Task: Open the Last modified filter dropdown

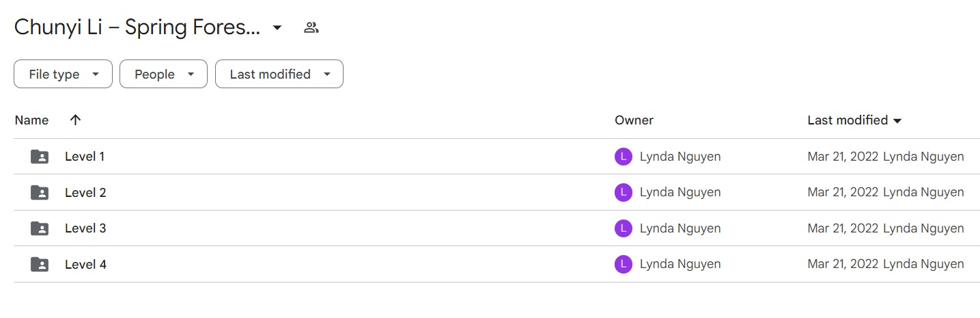Action: point(279,74)
